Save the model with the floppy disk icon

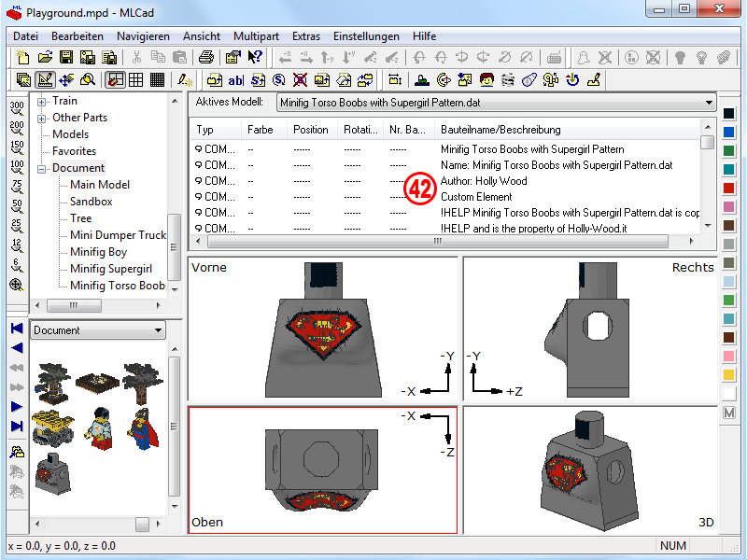pos(66,58)
